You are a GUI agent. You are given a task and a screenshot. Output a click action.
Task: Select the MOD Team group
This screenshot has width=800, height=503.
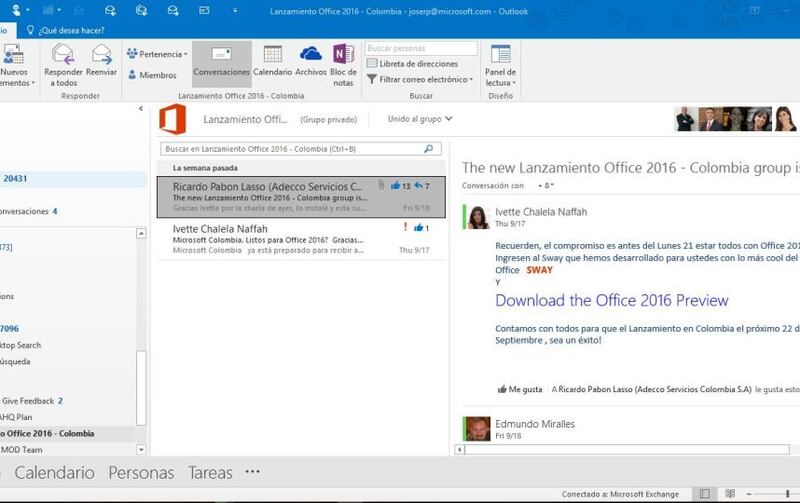click(x=67, y=450)
